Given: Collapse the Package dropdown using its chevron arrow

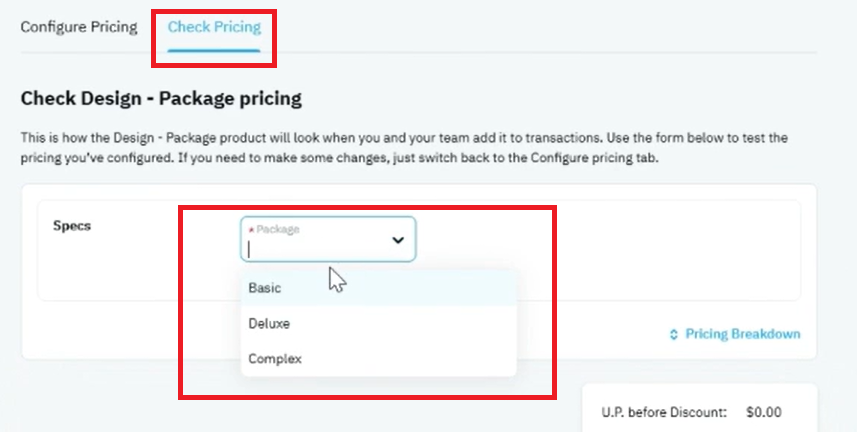Looking at the screenshot, I should pyautogui.click(x=398, y=240).
